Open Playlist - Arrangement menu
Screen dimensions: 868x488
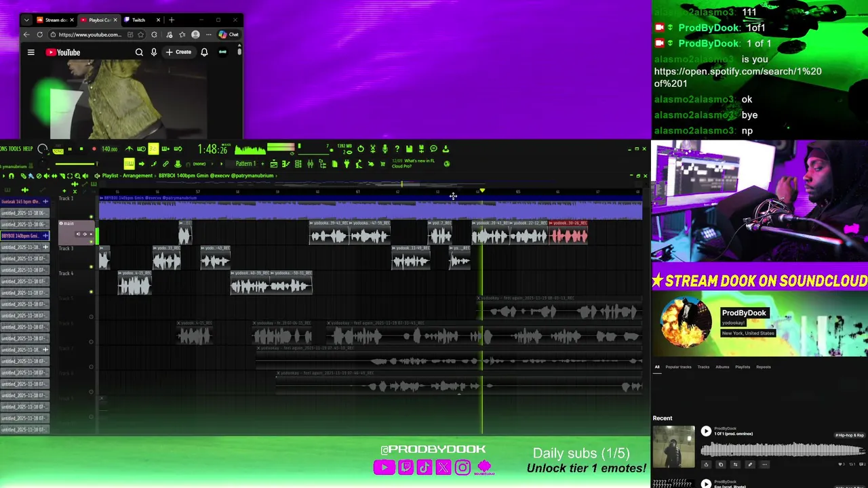click(127, 176)
